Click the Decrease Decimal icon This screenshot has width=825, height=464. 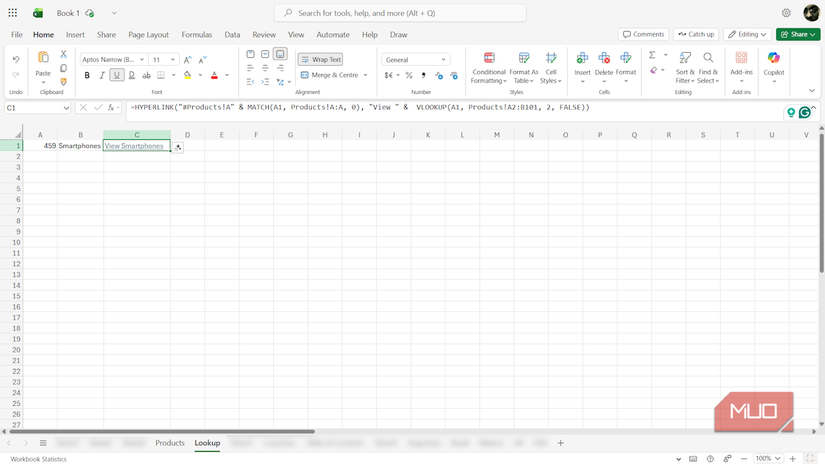(x=454, y=75)
